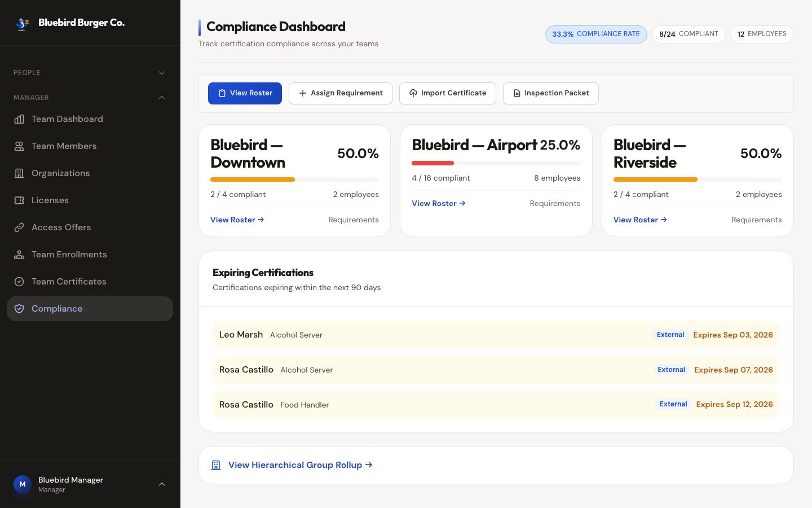The width and height of the screenshot is (812, 508).
Task: Click the Import Certificate button
Action: point(448,93)
